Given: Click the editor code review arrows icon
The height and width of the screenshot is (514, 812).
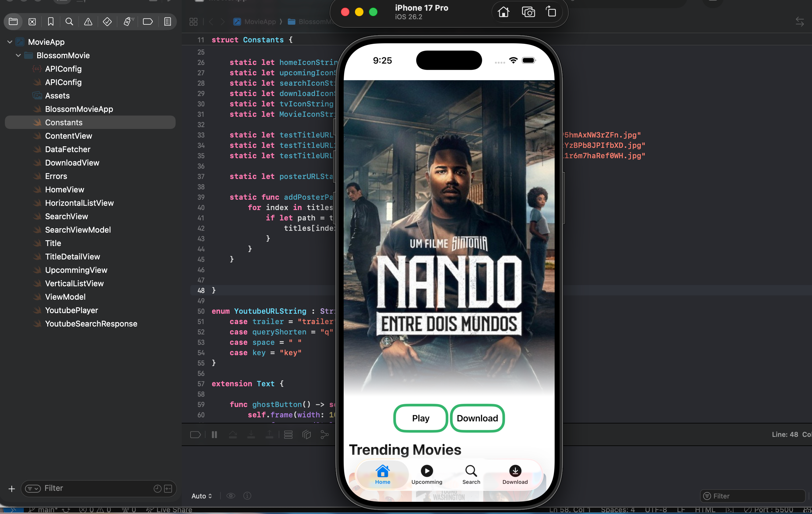Looking at the screenshot, I should click(799, 22).
